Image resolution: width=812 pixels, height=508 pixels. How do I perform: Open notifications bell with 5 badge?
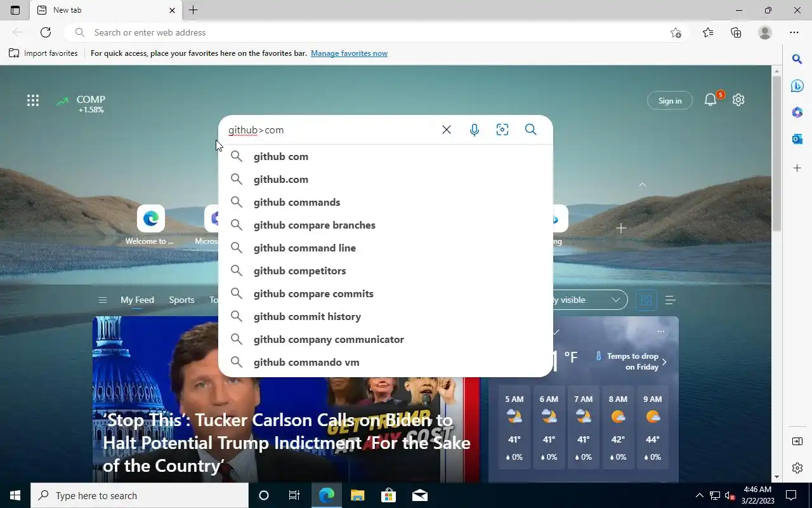pos(711,100)
